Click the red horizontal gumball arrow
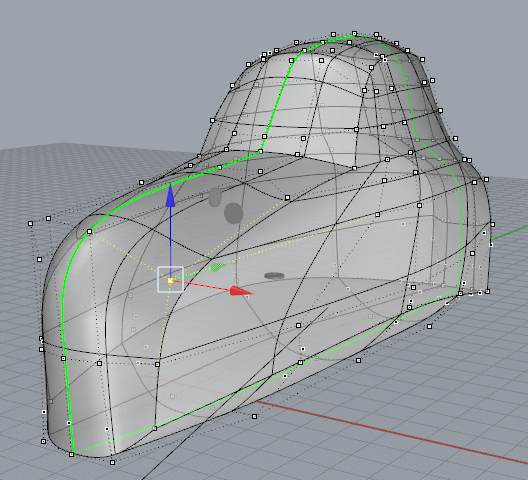Viewport: 528px width, 480px height. (240, 291)
